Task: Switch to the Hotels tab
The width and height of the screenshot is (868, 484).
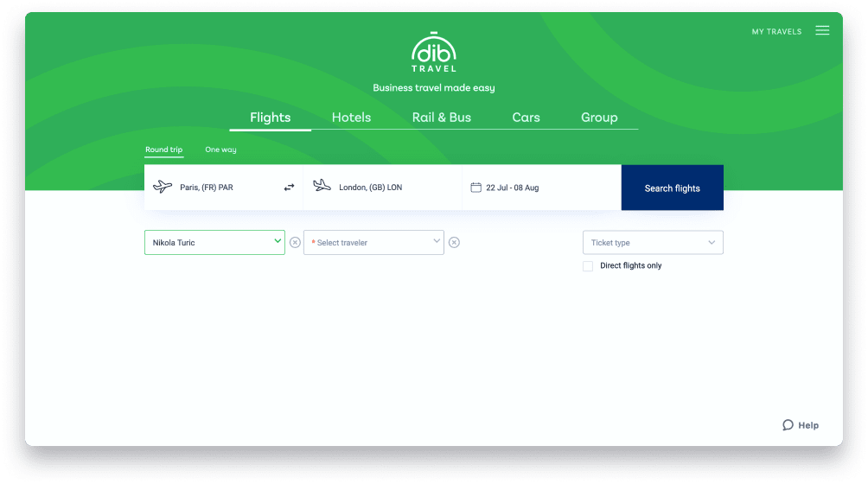Action: pos(352,118)
